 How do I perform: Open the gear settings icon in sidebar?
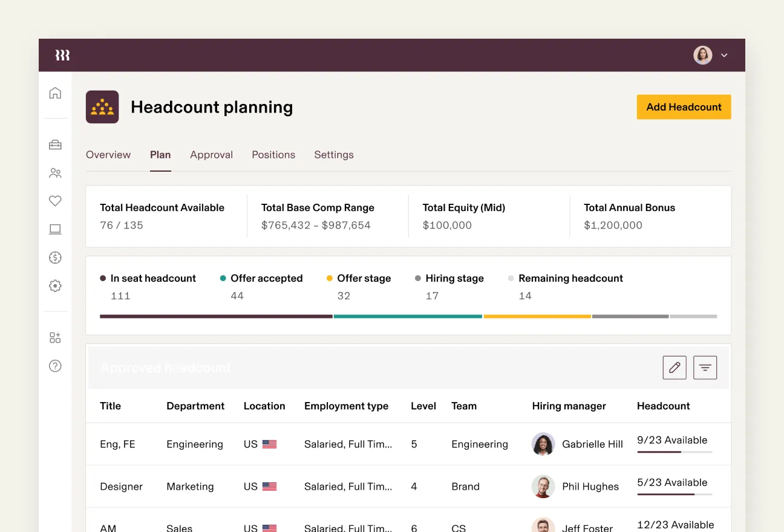(x=55, y=286)
